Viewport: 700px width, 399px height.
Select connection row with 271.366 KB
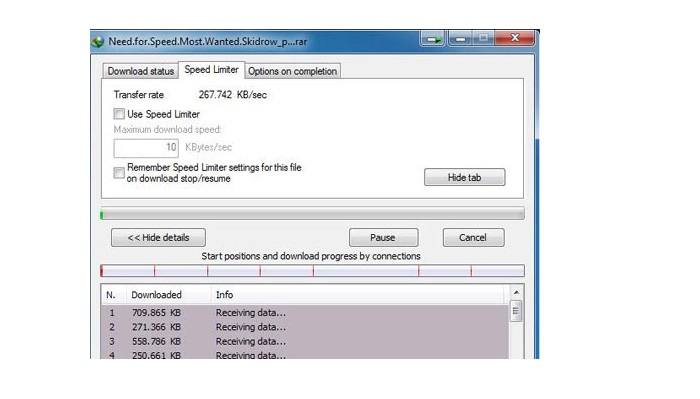pos(305,327)
